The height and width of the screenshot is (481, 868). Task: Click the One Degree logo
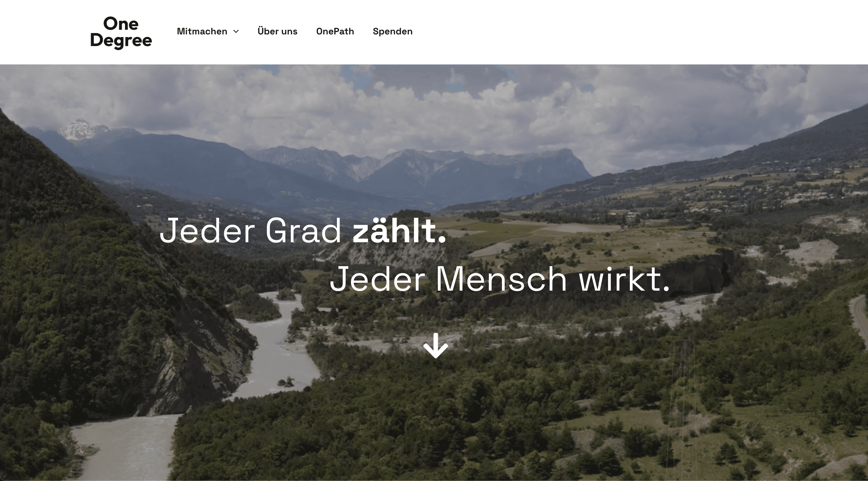point(121,32)
